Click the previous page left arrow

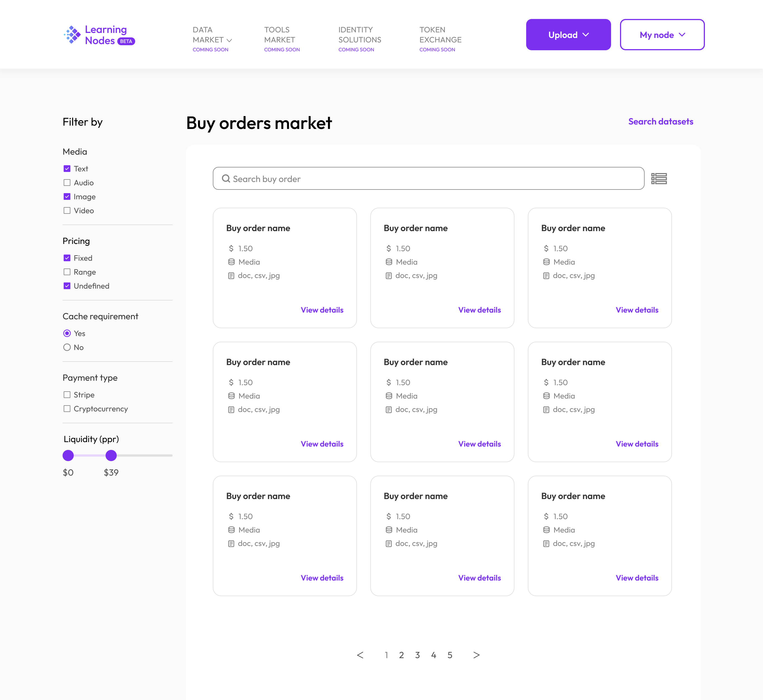[x=360, y=655]
